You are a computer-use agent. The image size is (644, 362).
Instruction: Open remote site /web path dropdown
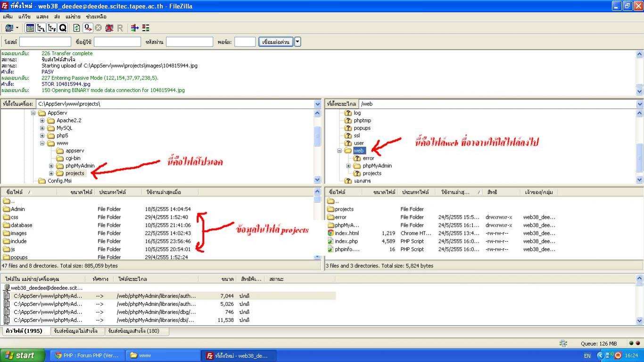point(640,104)
